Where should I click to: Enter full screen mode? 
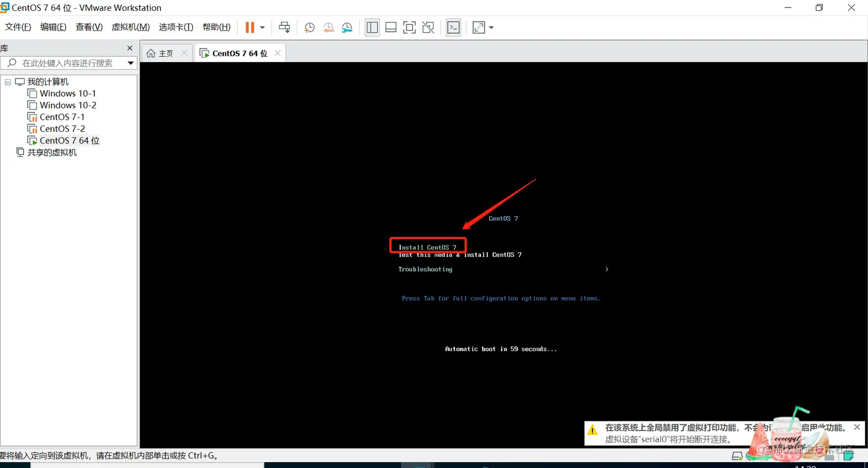409,28
